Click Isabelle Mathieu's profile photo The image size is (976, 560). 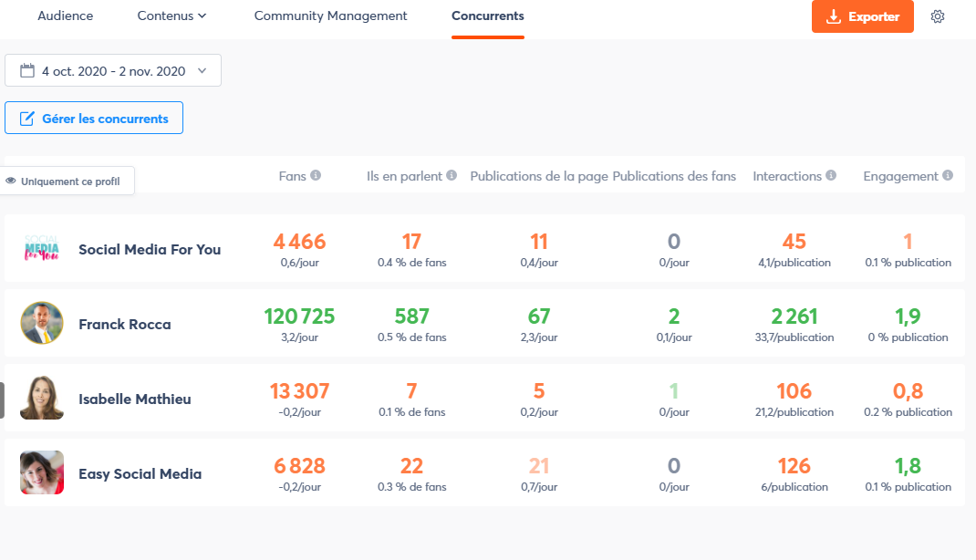click(42, 399)
